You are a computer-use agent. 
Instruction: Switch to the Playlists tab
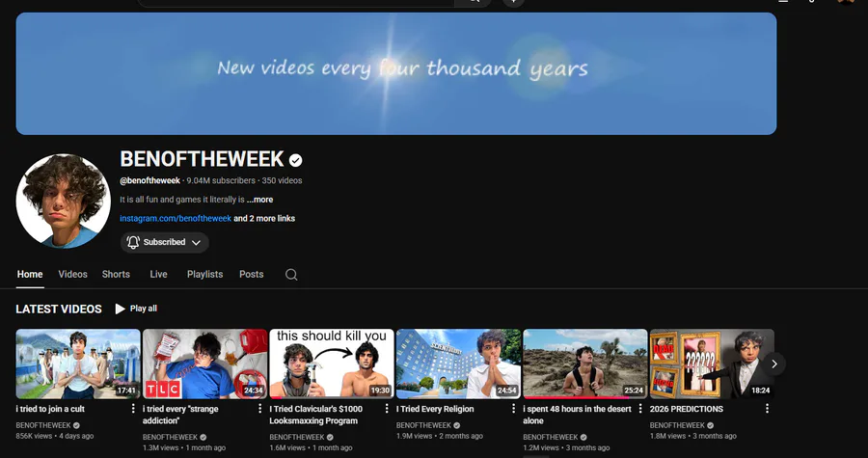click(x=204, y=275)
